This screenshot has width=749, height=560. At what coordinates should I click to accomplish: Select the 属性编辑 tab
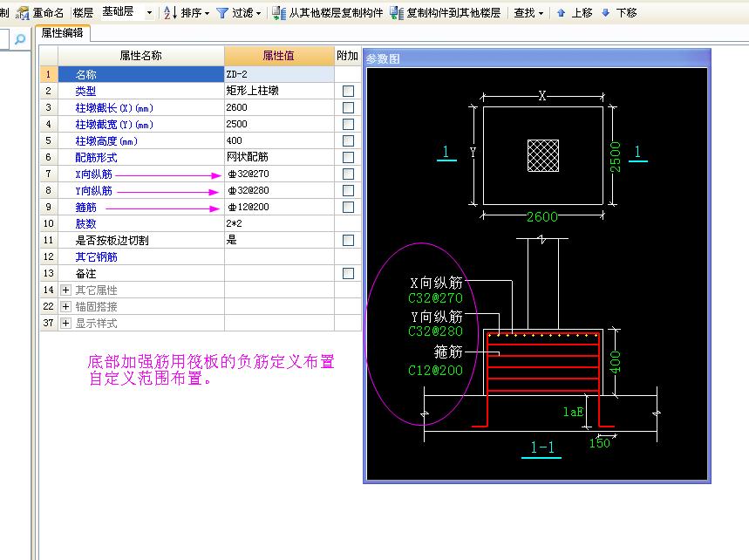click(x=62, y=33)
